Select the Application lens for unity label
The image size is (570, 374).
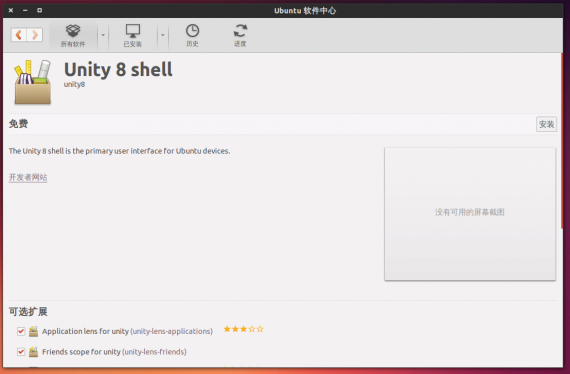(x=127, y=331)
